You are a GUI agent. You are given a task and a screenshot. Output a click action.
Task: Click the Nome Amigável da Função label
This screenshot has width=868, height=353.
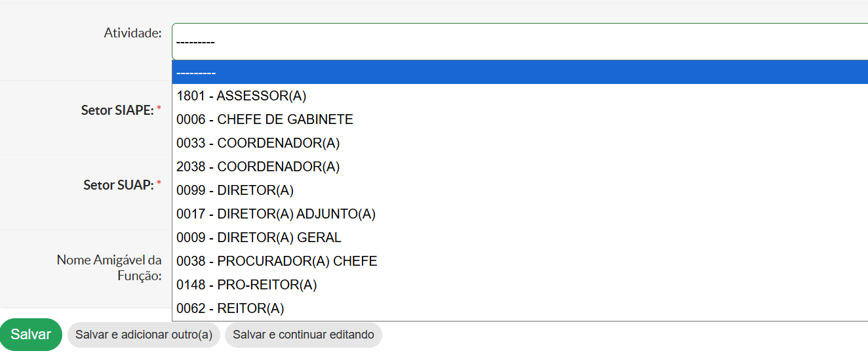[109, 268]
